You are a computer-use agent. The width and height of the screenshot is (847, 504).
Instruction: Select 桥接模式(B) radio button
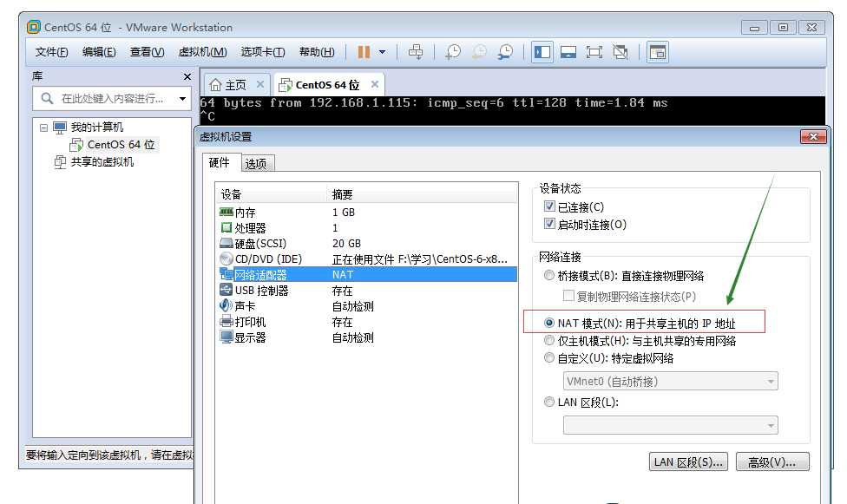(549, 276)
